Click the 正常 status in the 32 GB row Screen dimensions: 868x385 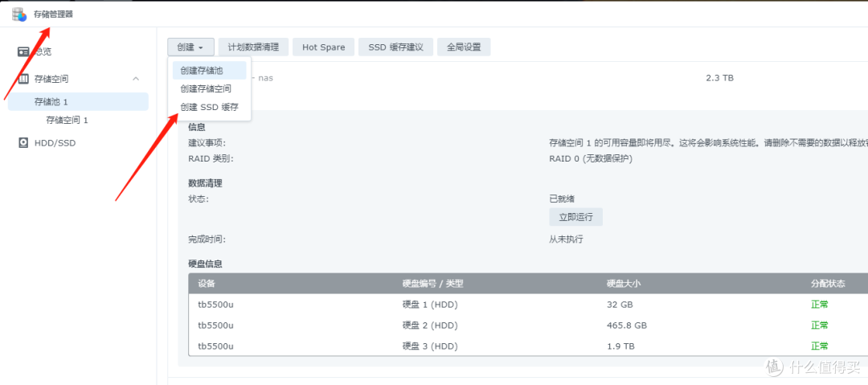[x=820, y=304]
